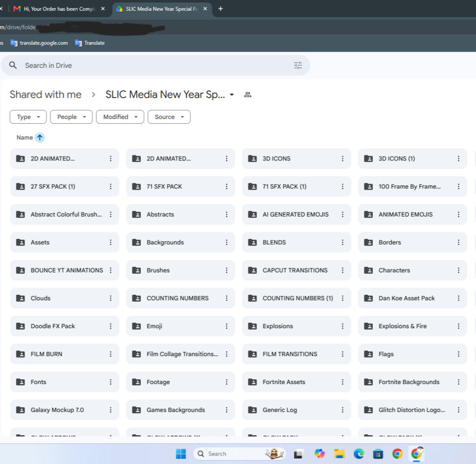Open more actions for Emoji folder

pyautogui.click(x=226, y=326)
